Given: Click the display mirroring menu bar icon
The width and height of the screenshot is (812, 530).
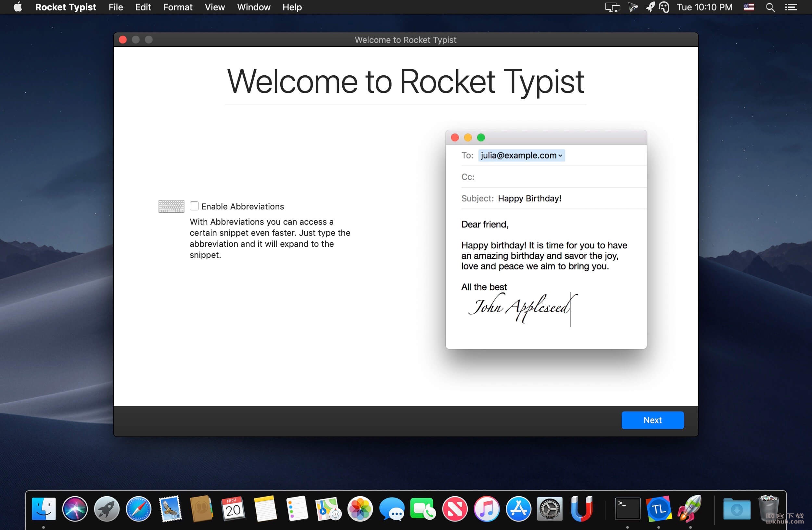Looking at the screenshot, I should coord(613,7).
